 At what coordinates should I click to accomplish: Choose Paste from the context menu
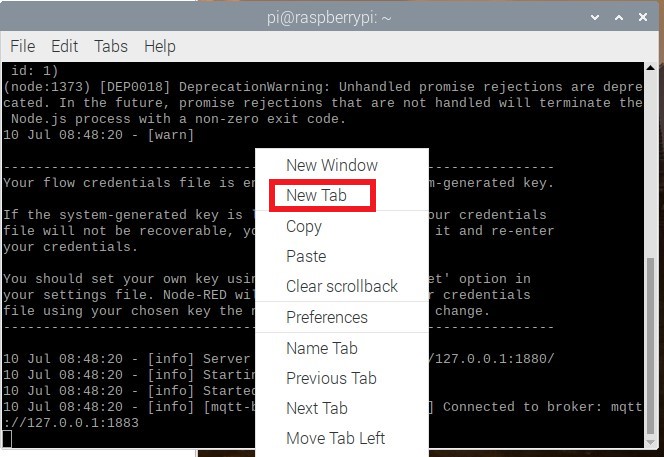pyautogui.click(x=306, y=256)
